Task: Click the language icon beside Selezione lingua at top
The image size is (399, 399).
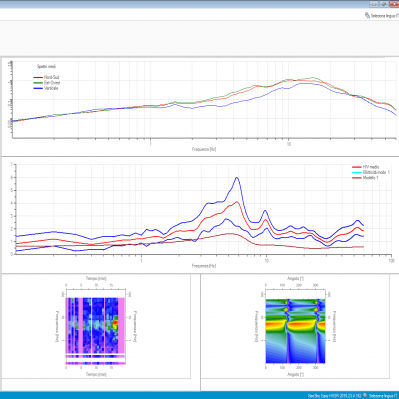Action: click(x=367, y=15)
